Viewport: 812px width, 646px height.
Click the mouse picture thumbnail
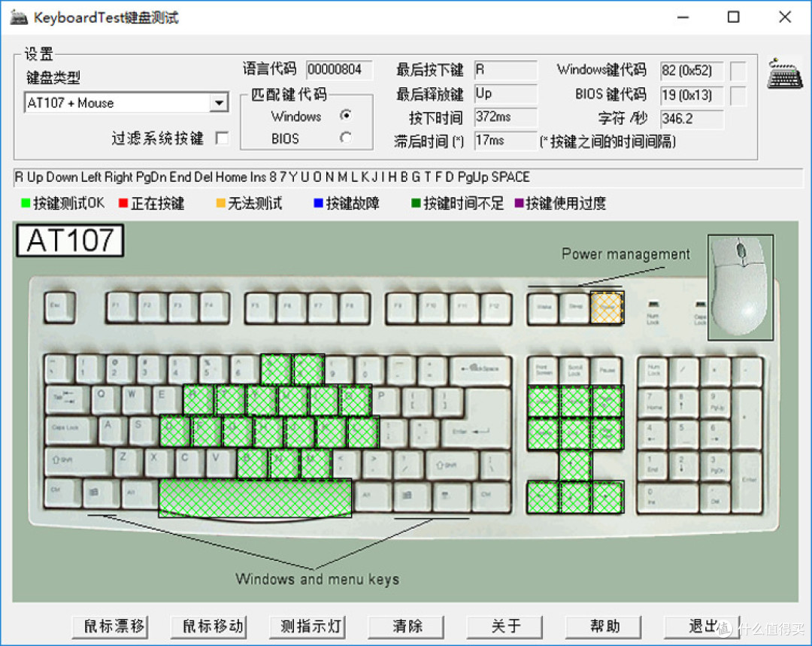(741, 287)
